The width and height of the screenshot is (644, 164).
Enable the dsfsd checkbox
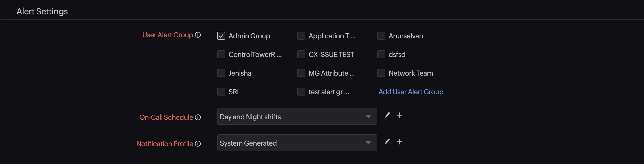coord(381,54)
